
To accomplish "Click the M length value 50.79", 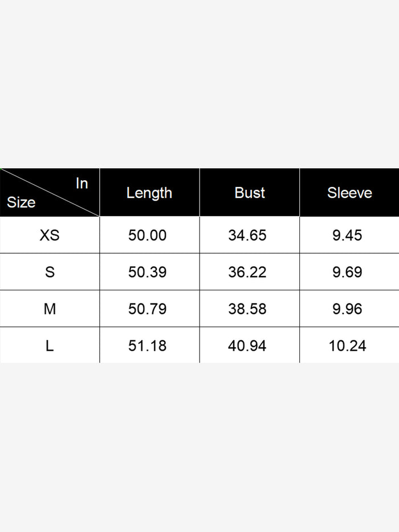I will [148, 309].
